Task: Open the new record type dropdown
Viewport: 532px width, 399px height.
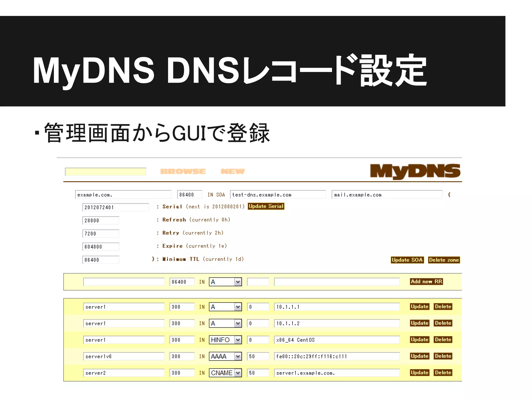Action: tap(225, 282)
